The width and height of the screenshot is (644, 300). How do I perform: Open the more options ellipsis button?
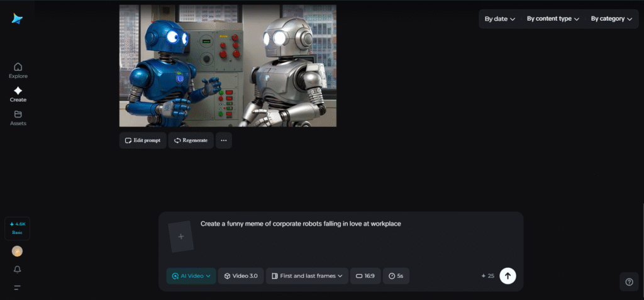click(x=223, y=140)
